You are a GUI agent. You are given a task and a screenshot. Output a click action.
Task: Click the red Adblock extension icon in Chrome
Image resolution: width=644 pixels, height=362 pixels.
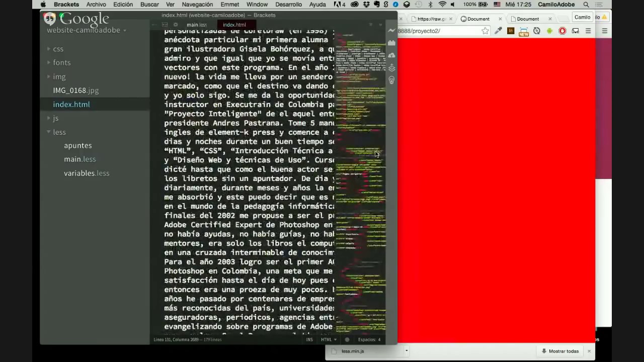562,31
